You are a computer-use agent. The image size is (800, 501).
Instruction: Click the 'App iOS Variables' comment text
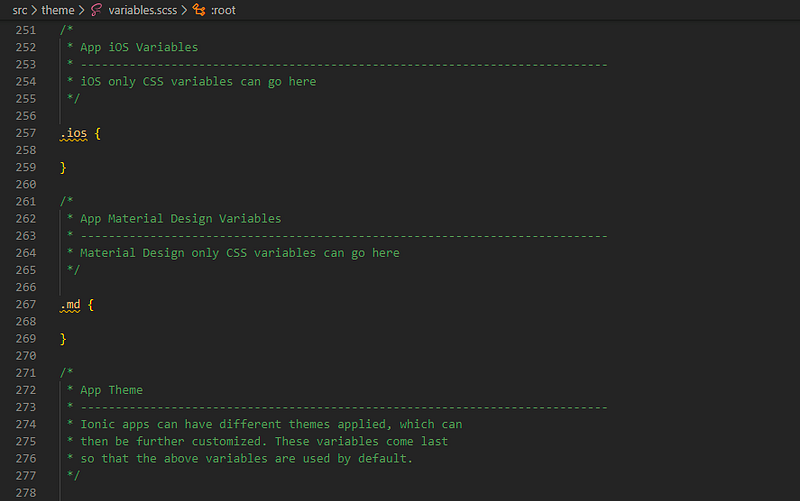click(x=139, y=47)
